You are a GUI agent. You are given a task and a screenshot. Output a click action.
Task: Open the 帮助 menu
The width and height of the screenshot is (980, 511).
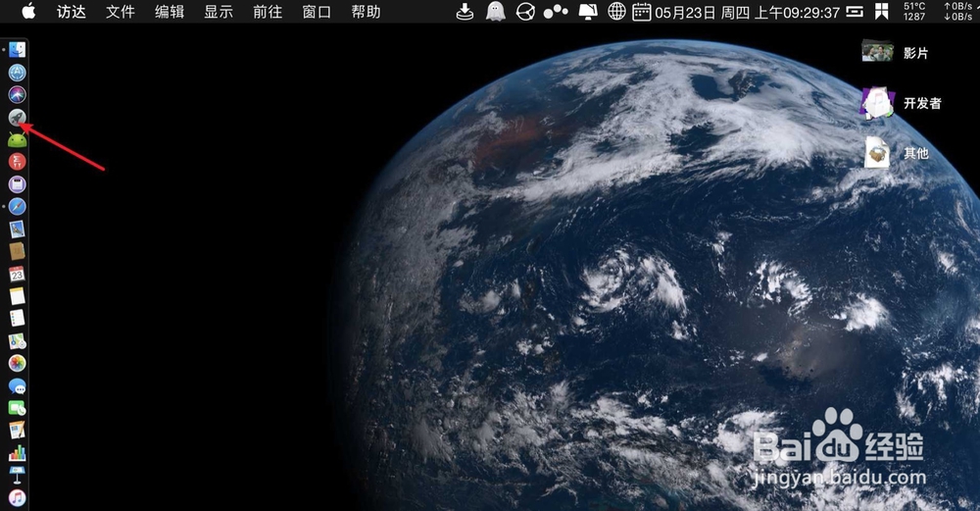coord(366,11)
